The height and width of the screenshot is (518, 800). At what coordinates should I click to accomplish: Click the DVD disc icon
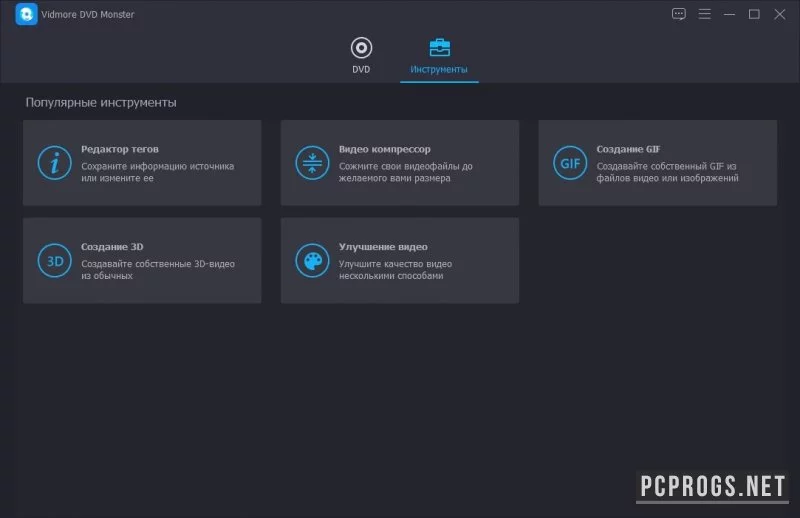[361, 48]
